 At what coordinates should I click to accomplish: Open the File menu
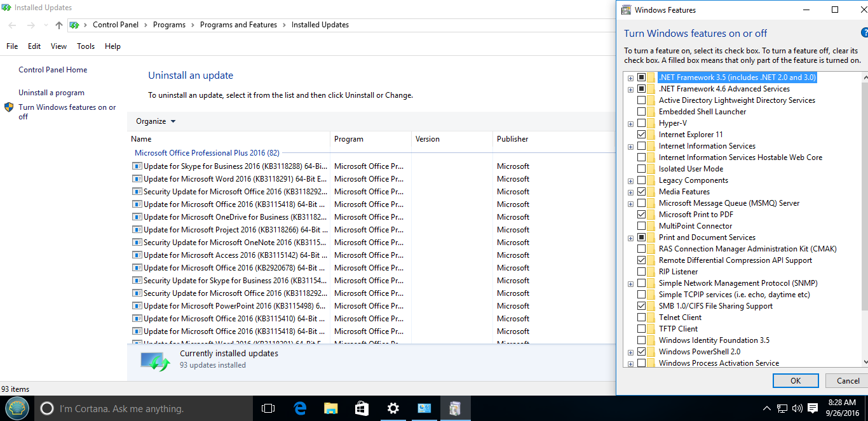[x=12, y=46]
